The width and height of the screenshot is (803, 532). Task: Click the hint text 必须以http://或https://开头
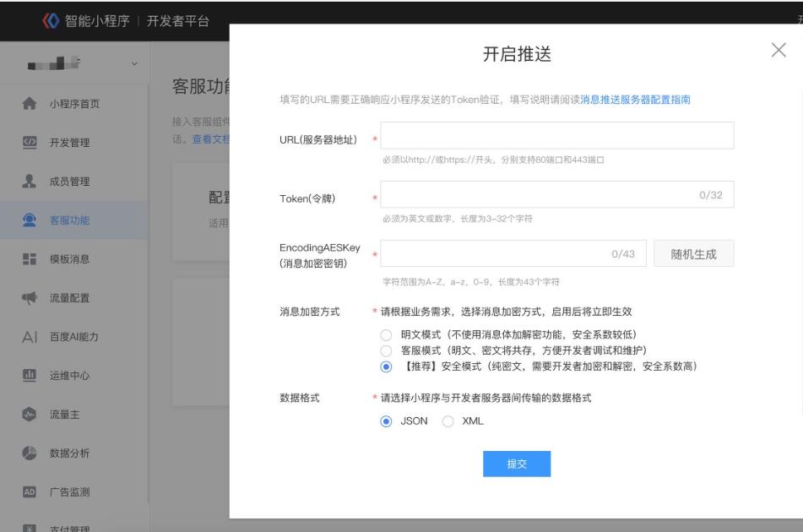tap(494, 160)
